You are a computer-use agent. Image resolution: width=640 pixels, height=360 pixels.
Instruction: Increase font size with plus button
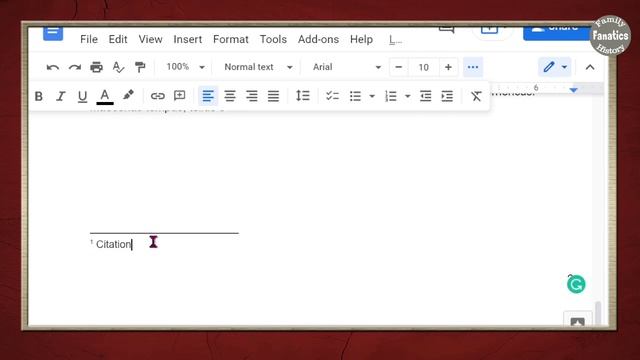tap(448, 67)
